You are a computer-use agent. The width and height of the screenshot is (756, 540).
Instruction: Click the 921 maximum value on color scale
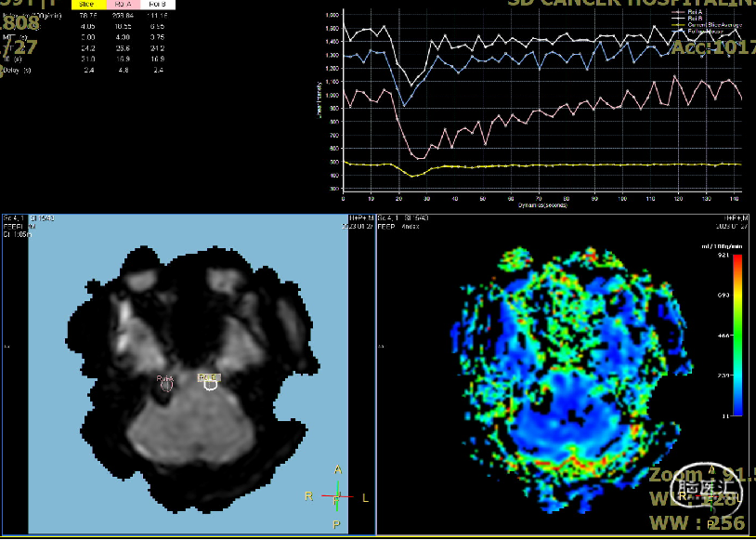[724, 256]
